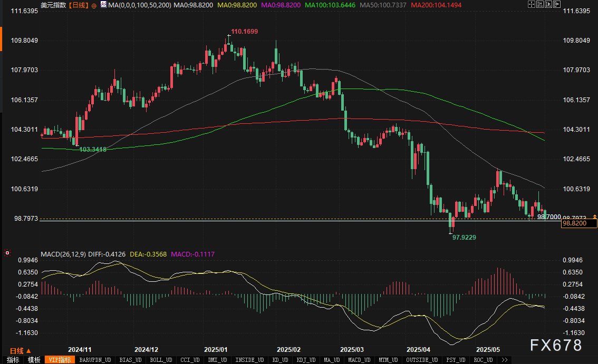Click the orange arrow at right price axis

595,217
